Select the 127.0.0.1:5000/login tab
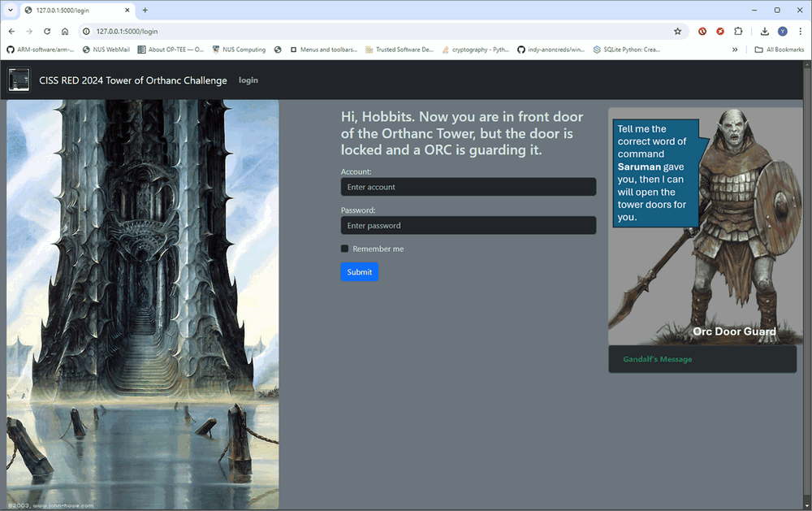The height and width of the screenshot is (511, 812). [x=76, y=11]
